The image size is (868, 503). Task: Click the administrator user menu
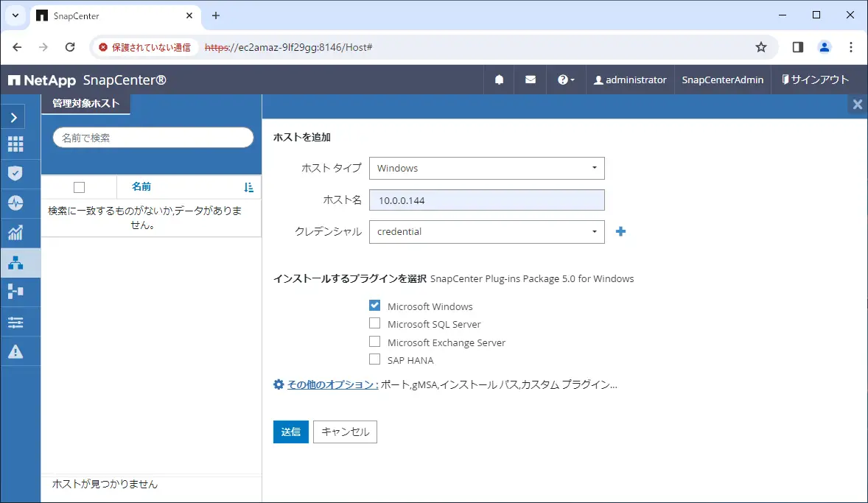[x=630, y=80]
